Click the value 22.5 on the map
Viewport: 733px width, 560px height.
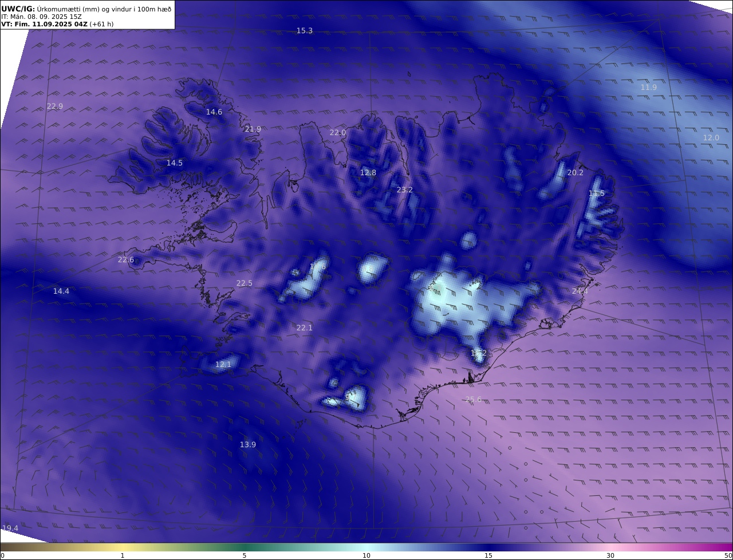point(245,283)
